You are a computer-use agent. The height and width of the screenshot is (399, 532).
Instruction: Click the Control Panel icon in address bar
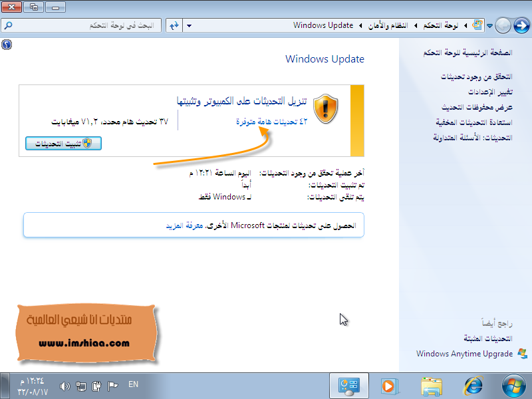point(477,25)
